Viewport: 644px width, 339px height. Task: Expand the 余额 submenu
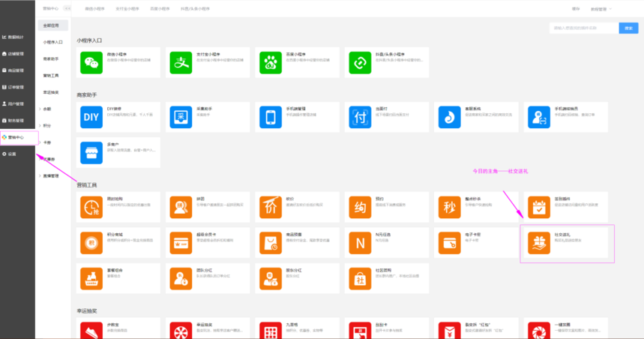click(46, 109)
